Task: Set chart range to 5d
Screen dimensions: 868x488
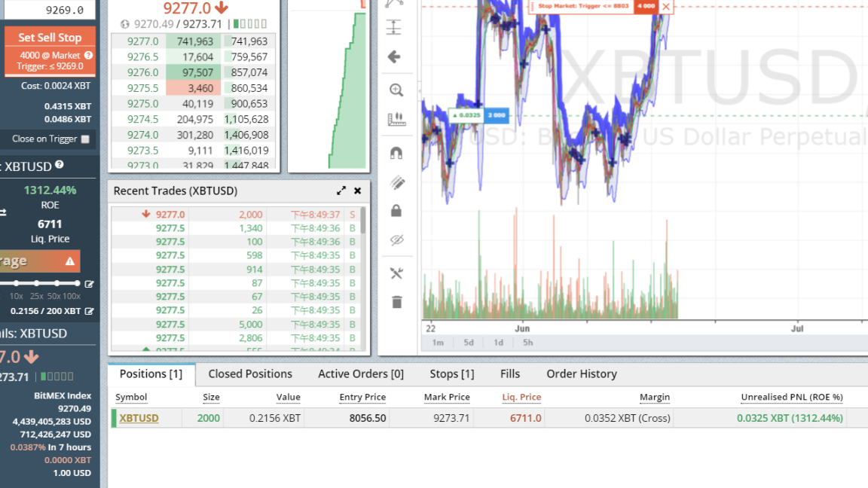Action: (469, 343)
